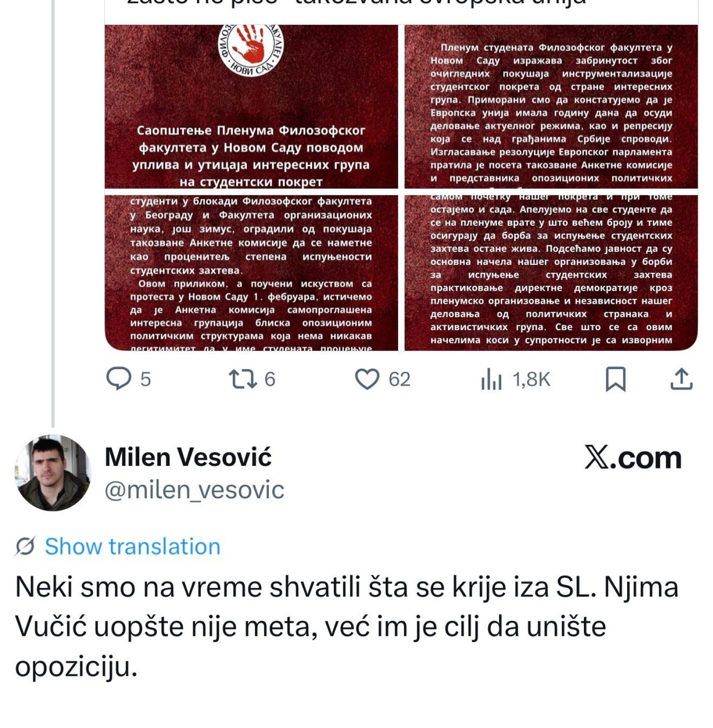Click the Milen Vesović display name
Image resolution: width=713 pixels, height=728 pixels.
[x=188, y=457]
